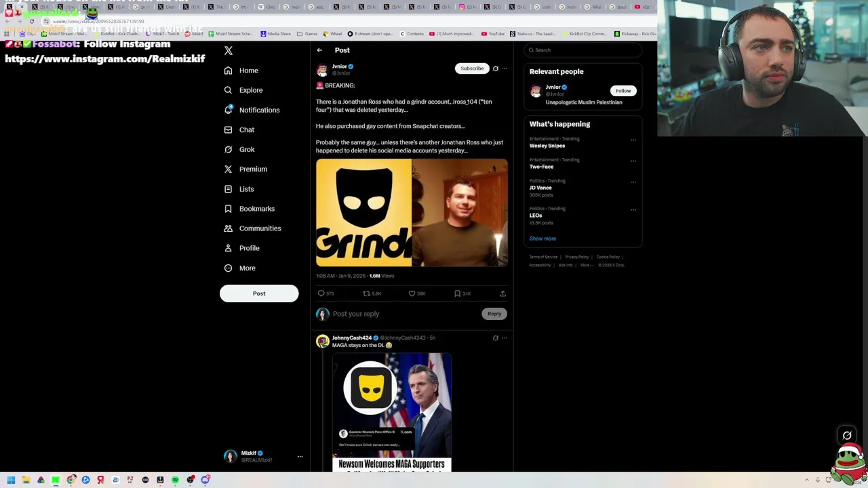This screenshot has height=488, width=868.
Task: Open the Newsom Grindr image in reply
Action: click(x=392, y=412)
